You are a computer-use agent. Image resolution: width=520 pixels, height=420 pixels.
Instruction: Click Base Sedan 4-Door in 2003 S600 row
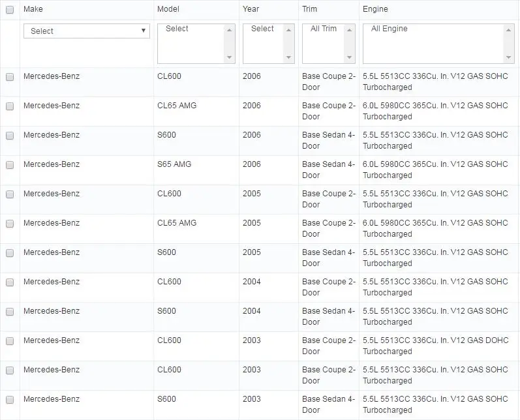tap(328, 404)
